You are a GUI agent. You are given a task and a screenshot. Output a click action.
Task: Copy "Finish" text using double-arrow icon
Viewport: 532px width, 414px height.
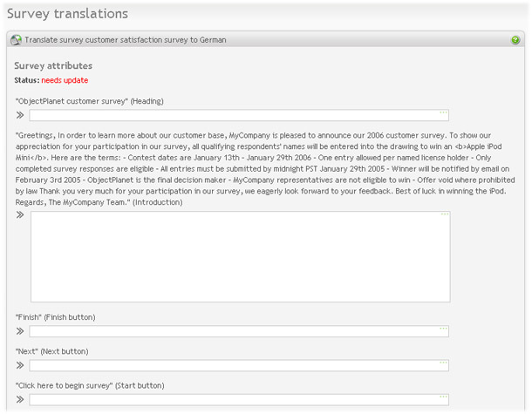coord(20,331)
